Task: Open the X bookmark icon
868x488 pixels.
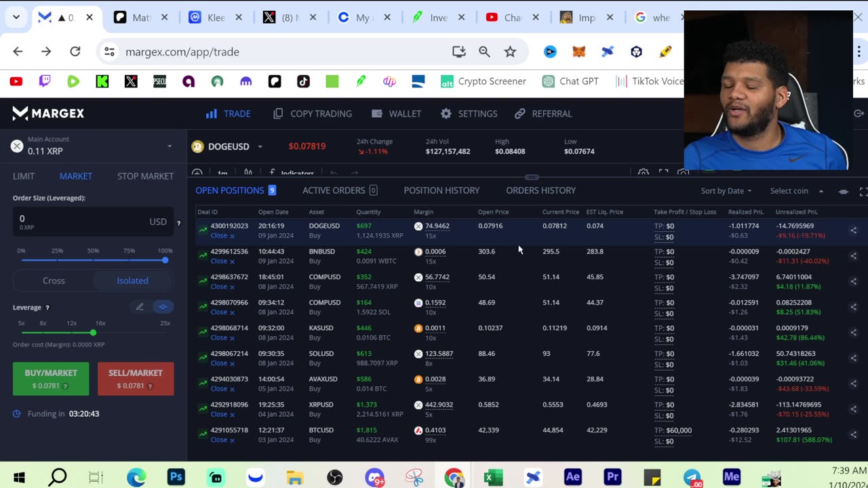Action: (131, 81)
